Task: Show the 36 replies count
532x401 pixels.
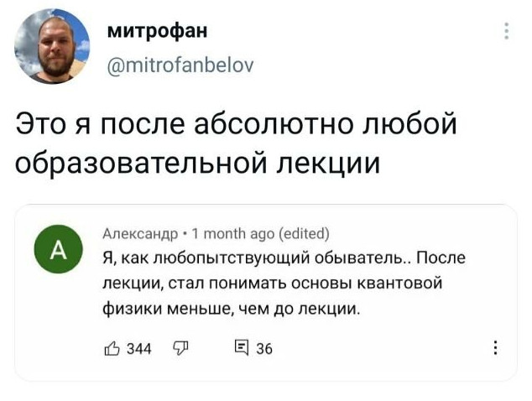Action: [x=263, y=349]
